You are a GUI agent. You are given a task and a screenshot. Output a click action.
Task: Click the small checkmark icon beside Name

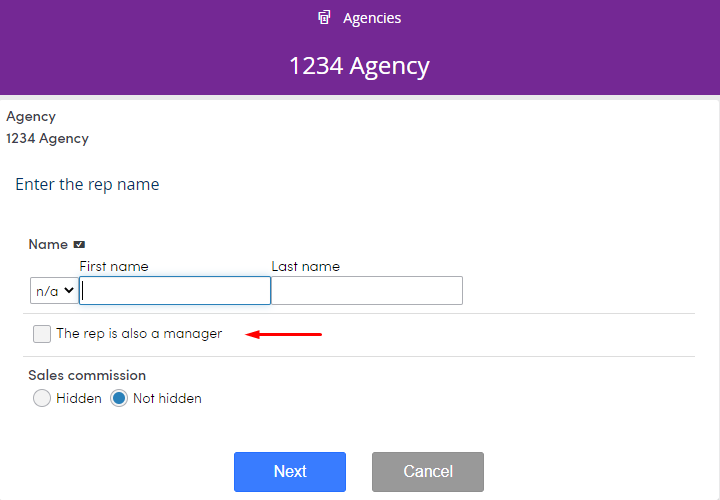pyautogui.click(x=80, y=245)
